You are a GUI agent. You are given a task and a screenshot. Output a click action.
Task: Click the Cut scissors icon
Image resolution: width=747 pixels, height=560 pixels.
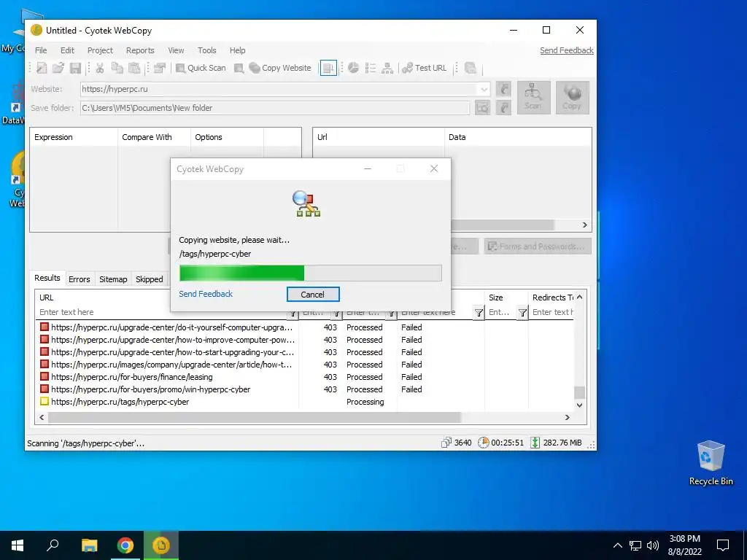99,68
